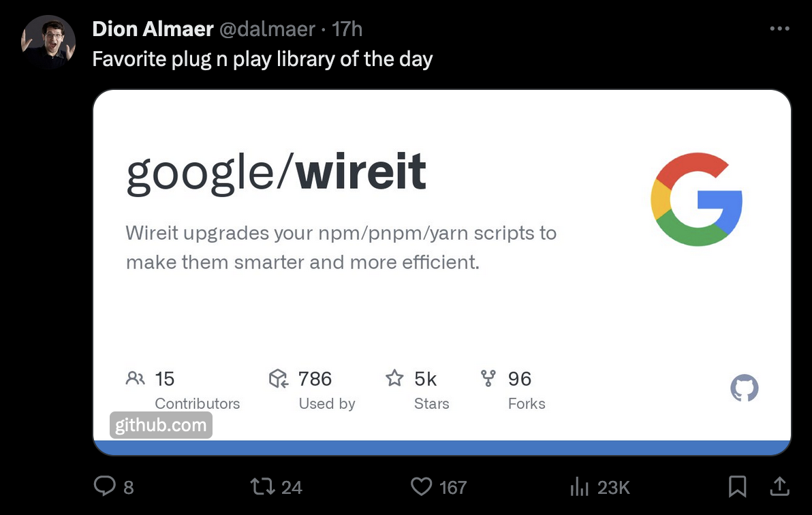The width and height of the screenshot is (812, 515).
Task: Open the three-dot more options menu
Action: [780, 29]
